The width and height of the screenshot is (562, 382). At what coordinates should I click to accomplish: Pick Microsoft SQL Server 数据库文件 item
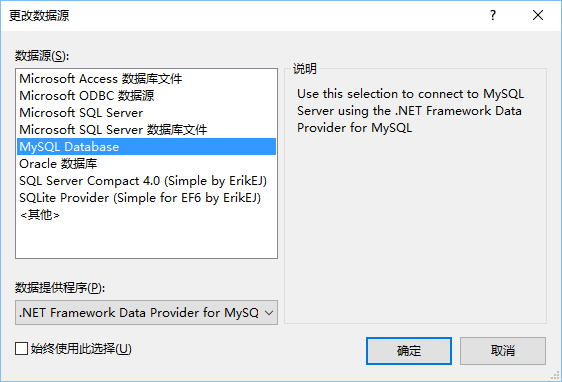point(147,129)
